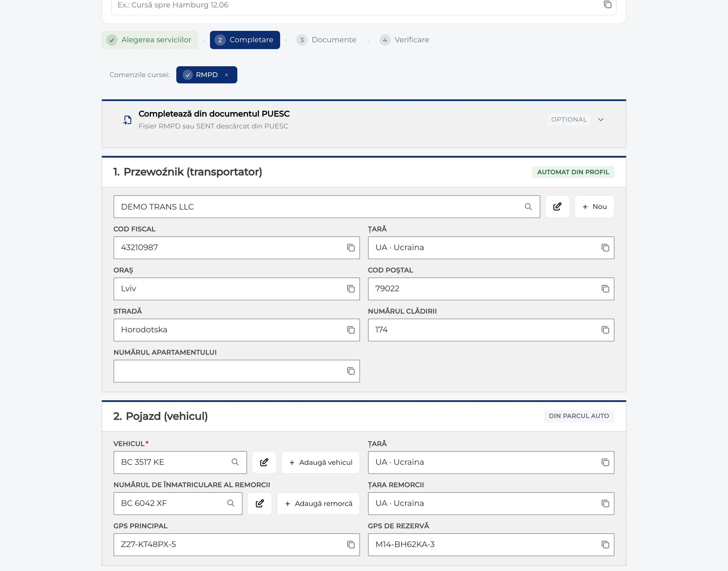Focus the Oraș input with Lviv
728x571 pixels.
pyautogui.click(x=236, y=289)
